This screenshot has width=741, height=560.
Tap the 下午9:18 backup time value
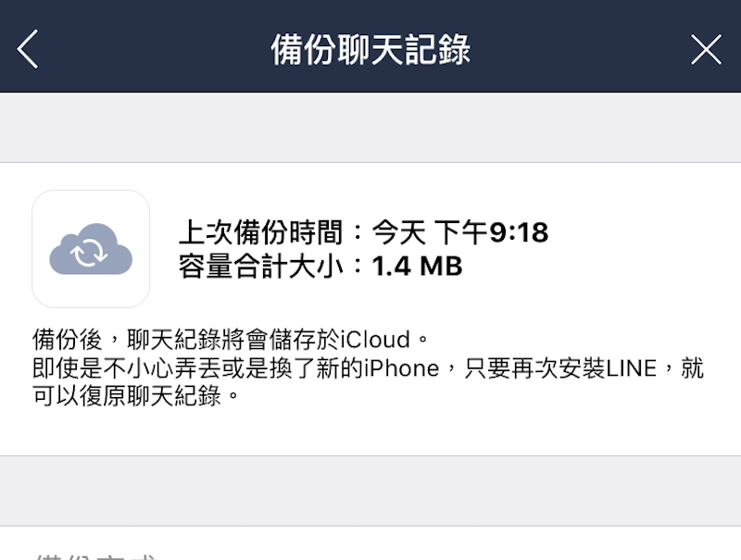click(x=491, y=232)
